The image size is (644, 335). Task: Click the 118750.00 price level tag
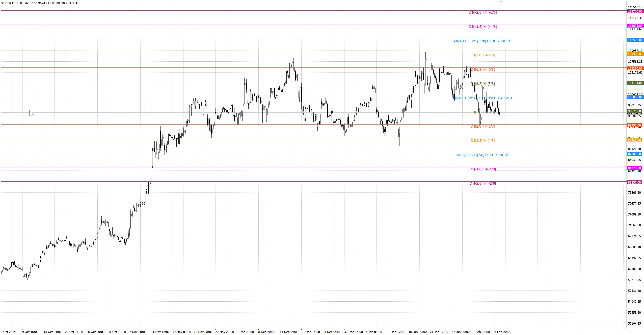635,12
